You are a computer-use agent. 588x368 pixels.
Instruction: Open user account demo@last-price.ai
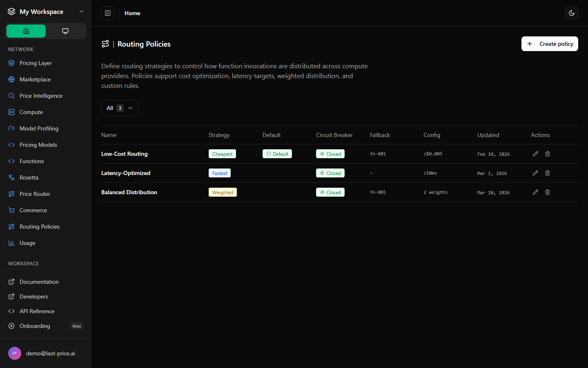tap(46, 353)
